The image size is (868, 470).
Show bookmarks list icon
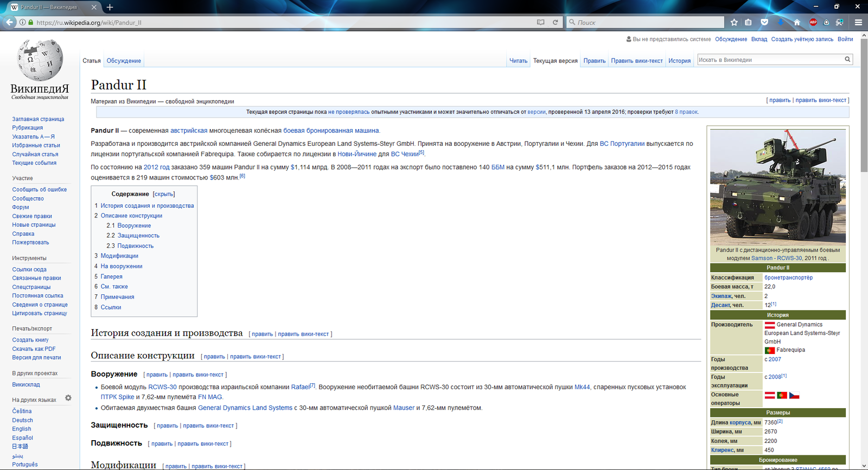pyautogui.click(x=749, y=22)
